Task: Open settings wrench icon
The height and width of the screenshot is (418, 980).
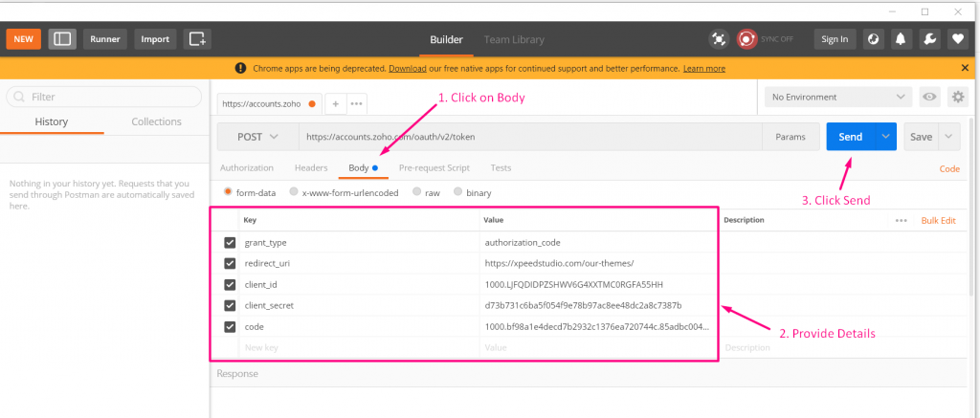Action: 929,38
